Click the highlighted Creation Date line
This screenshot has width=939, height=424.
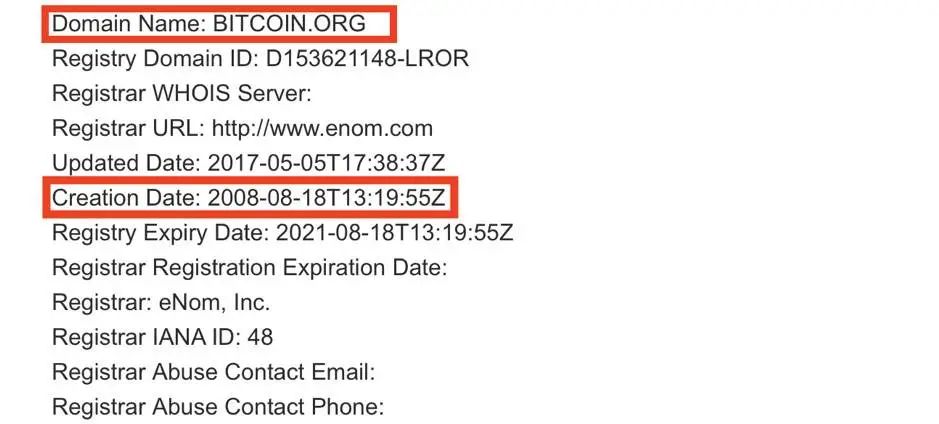pyautogui.click(x=249, y=198)
